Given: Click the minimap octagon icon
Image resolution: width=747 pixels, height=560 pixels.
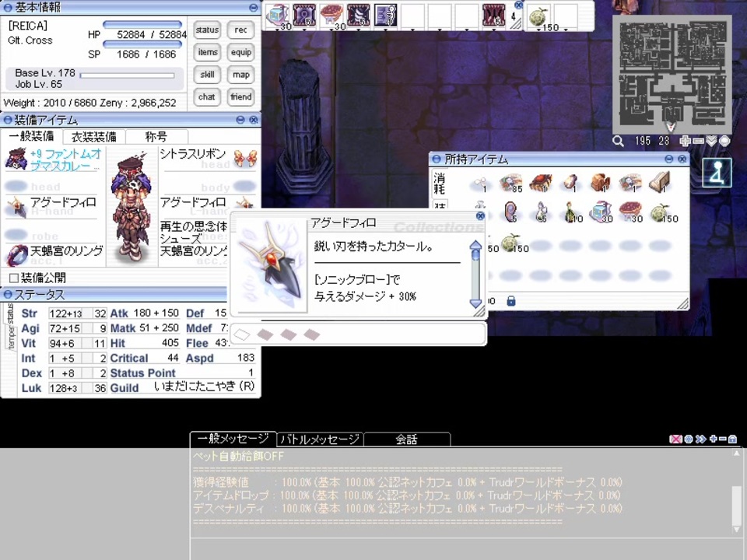Looking at the screenshot, I should pyautogui.click(x=724, y=141).
